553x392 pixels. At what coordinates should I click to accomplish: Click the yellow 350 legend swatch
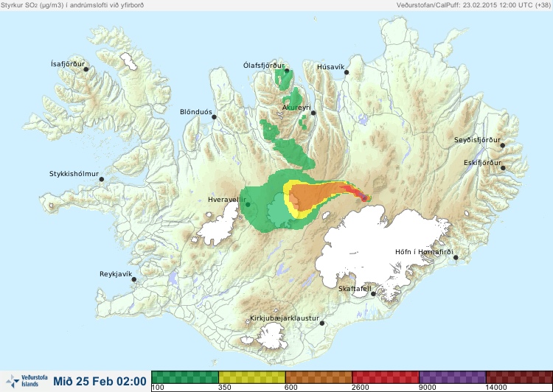pos(252,377)
